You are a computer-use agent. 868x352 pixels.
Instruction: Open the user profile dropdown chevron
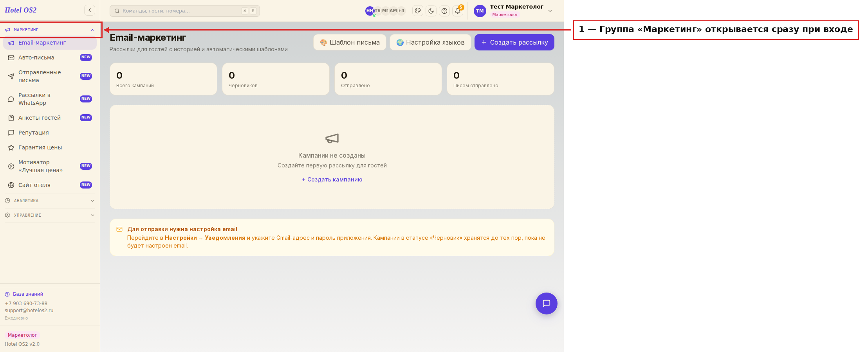tap(550, 11)
